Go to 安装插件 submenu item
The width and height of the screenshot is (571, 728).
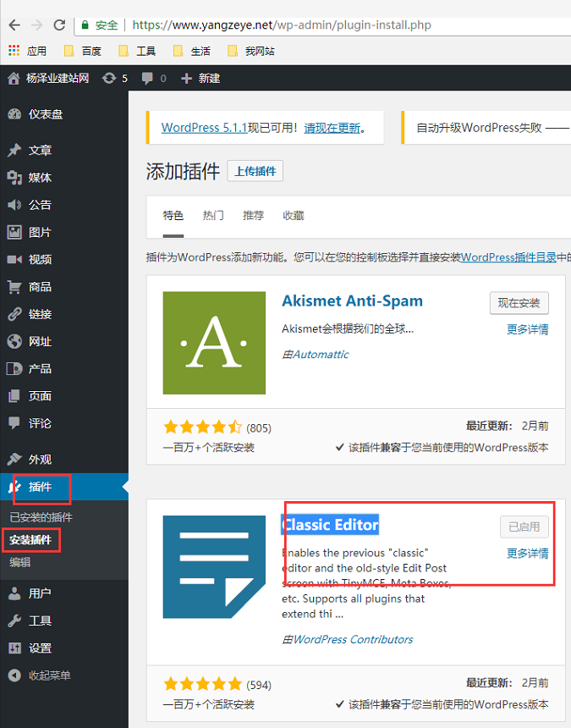pyautogui.click(x=30, y=540)
